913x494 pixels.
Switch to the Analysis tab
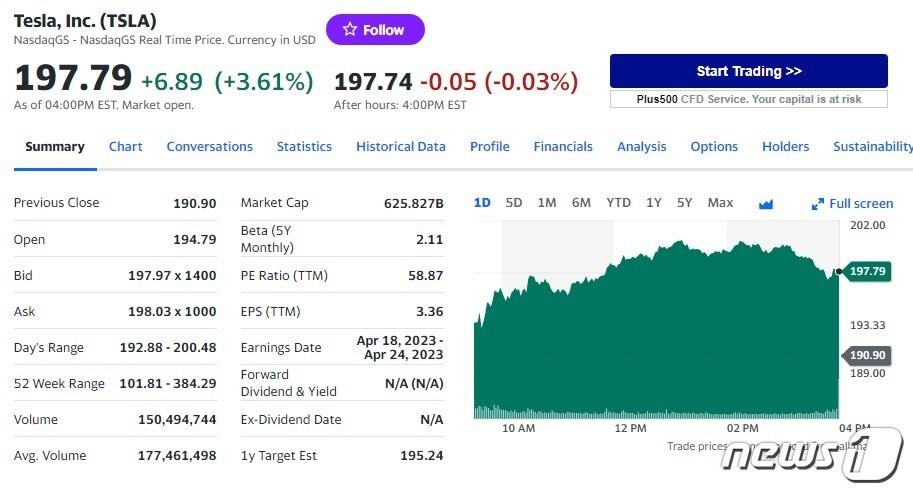642,146
